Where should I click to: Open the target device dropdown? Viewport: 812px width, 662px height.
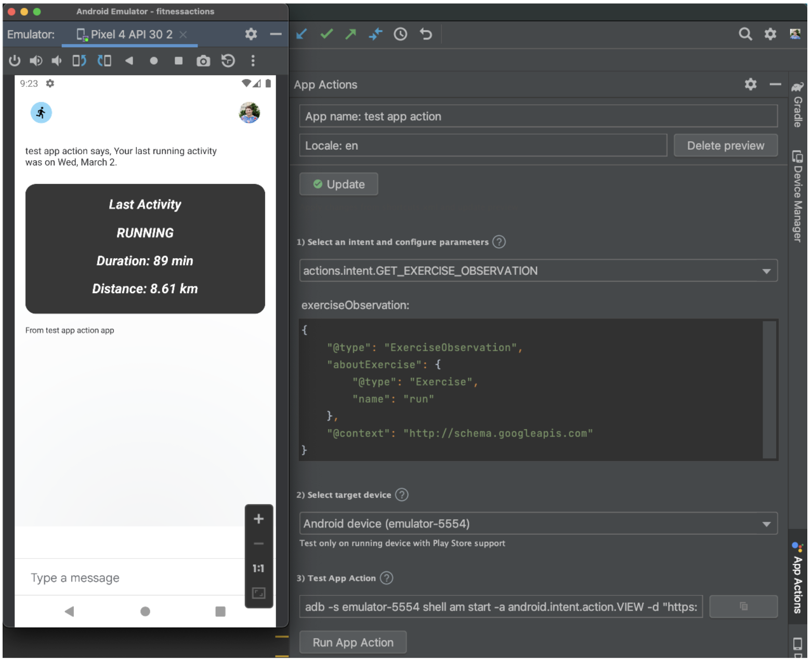click(x=538, y=524)
